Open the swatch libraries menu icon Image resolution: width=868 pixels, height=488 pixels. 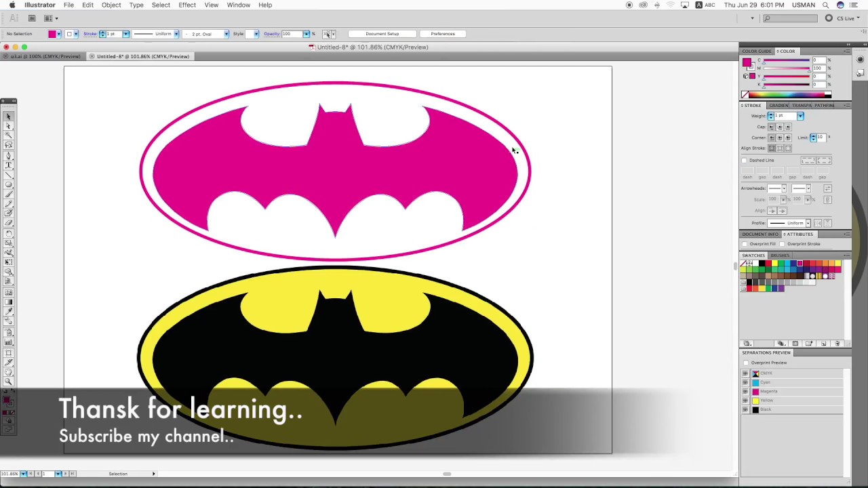pos(747,344)
